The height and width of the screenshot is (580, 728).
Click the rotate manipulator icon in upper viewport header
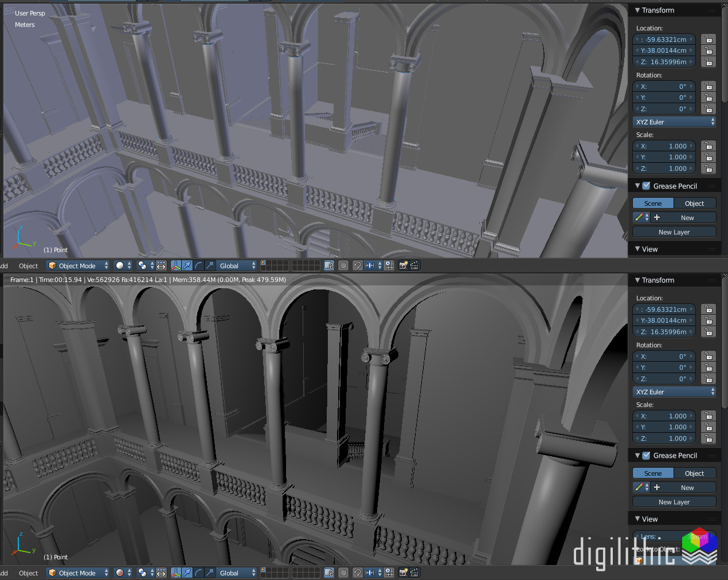199,265
